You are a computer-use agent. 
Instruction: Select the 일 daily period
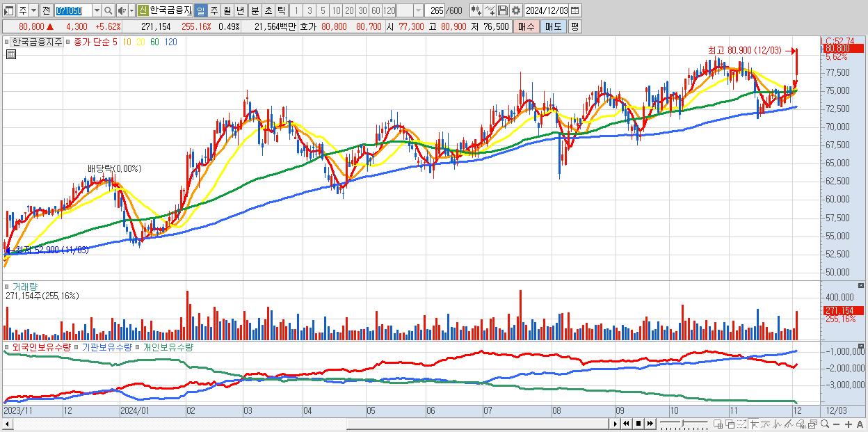[200, 10]
